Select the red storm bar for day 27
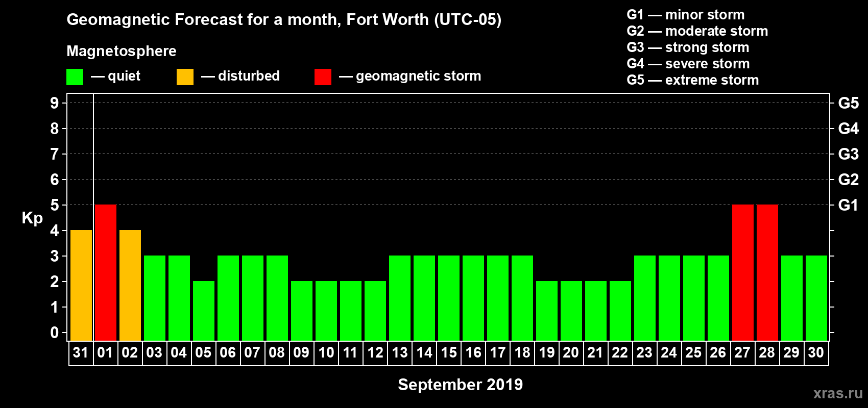 [x=743, y=272]
